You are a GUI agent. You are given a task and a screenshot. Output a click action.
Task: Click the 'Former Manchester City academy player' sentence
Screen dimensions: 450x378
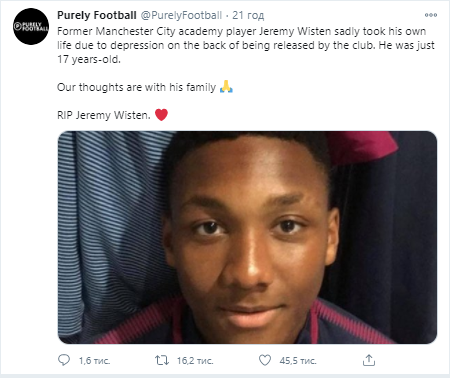(157, 31)
